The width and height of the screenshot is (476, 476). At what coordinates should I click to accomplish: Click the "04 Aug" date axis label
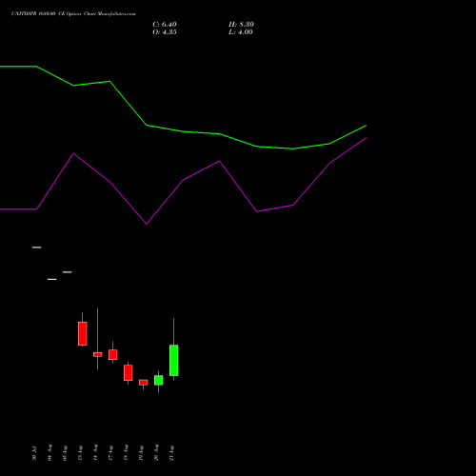tap(50, 452)
